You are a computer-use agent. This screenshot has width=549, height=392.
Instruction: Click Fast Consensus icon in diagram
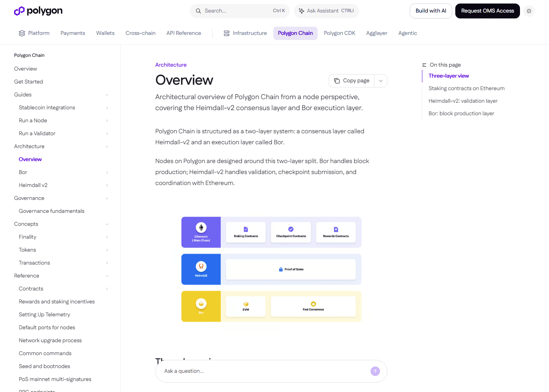(x=313, y=304)
